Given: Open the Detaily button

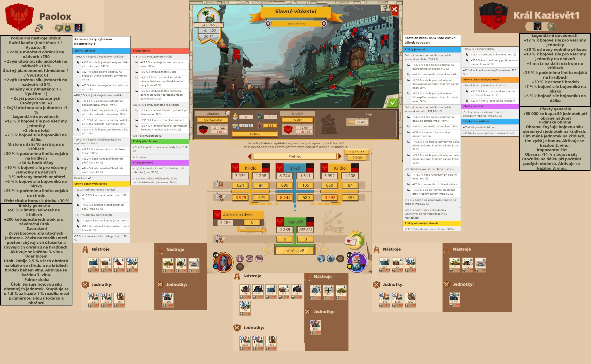Looking at the screenshot, I should [255, 134].
